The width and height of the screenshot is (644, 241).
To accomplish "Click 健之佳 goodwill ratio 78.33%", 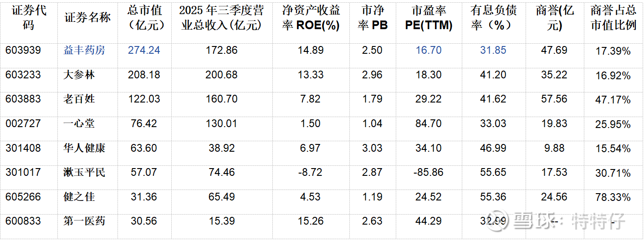I will (x=613, y=197).
